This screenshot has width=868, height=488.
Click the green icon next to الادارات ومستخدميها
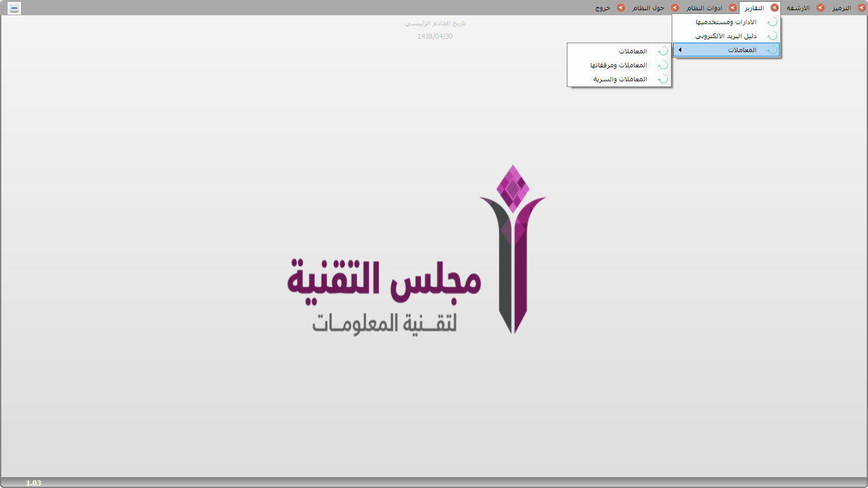coord(771,22)
